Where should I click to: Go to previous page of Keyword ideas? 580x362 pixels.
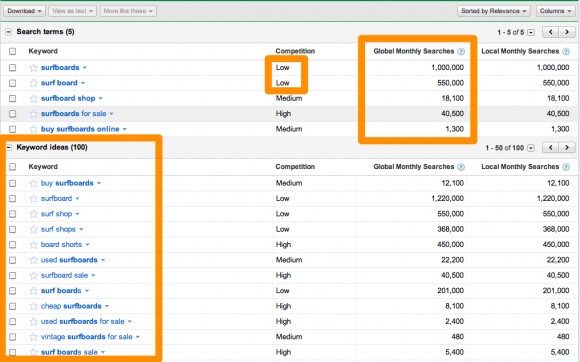[551, 148]
